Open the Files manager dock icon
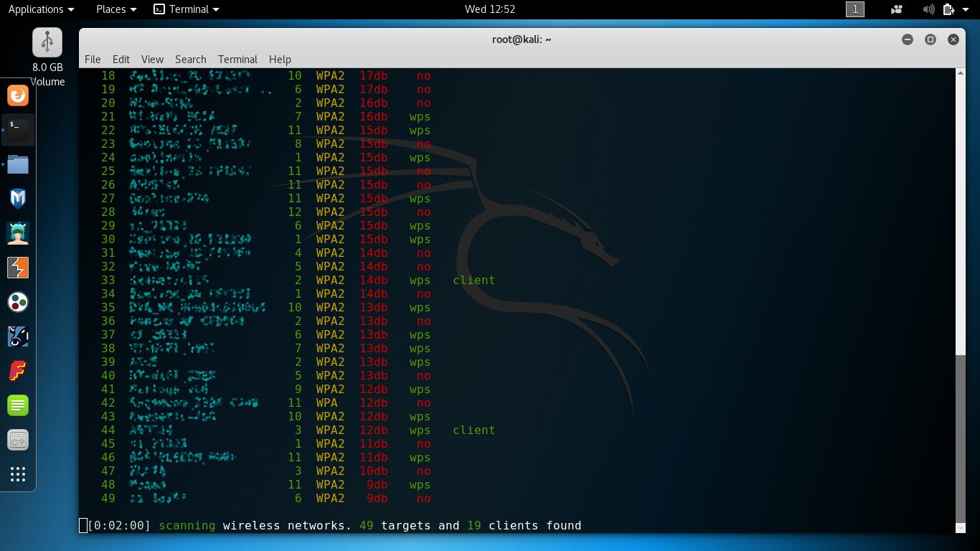Screen dimensions: 980x551 pyautogui.click(x=18, y=164)
